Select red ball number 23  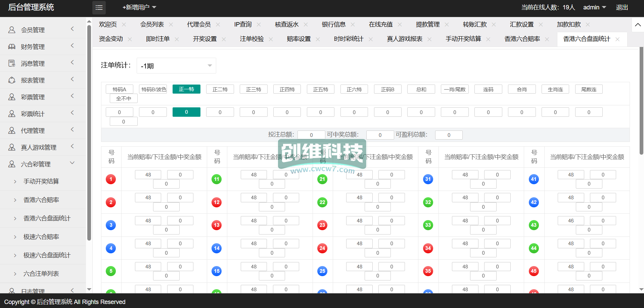point(322,225)
